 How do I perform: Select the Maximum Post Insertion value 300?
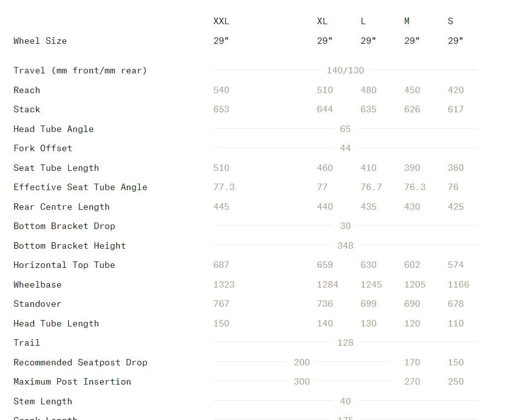[302, 382]
